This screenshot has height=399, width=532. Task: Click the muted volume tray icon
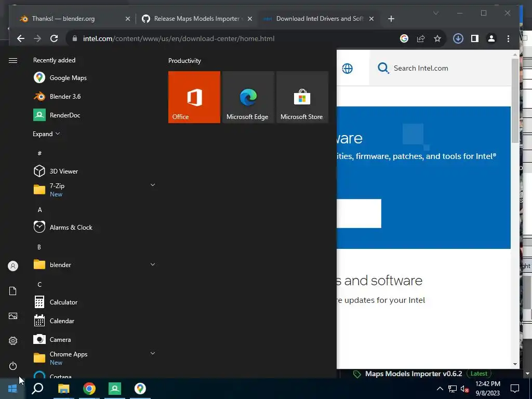[464, 389]
